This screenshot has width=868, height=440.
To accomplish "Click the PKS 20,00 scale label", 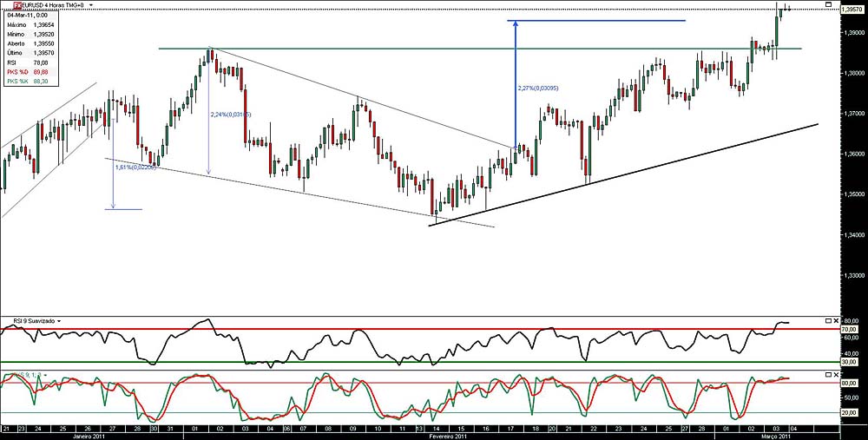I will click(851, 413).
